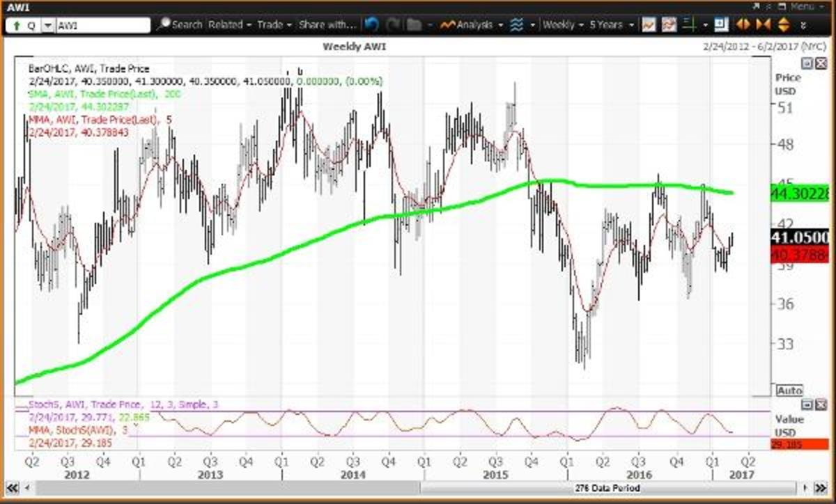Image resolution: width=836 pixels, height=504 pixels.
Task: Open the folder templates icon
Action: tap(415, 25)
